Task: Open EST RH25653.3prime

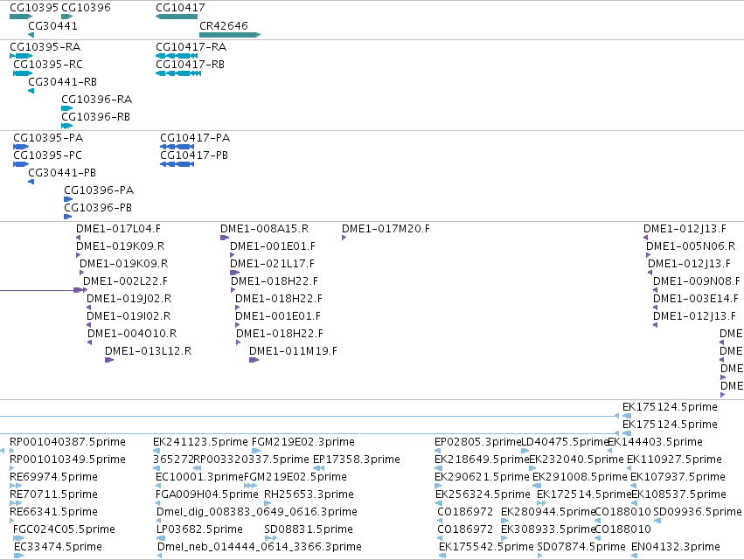Action: coord(309,494)
